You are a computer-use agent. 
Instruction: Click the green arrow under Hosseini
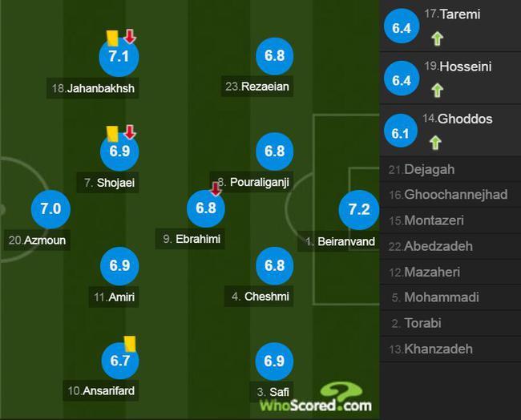[438, 90]
